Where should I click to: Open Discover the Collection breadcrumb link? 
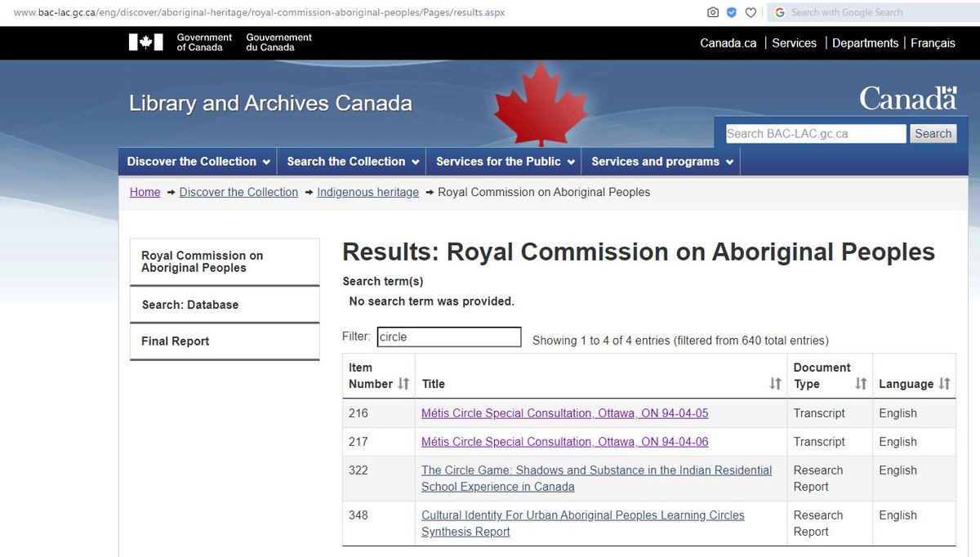tap(238, 192)
